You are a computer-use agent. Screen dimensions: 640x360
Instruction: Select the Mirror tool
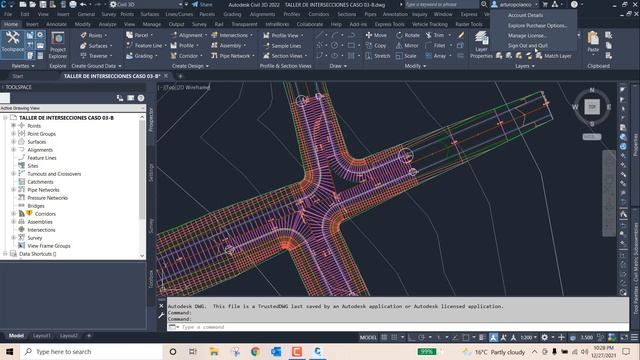pos(407,46)
